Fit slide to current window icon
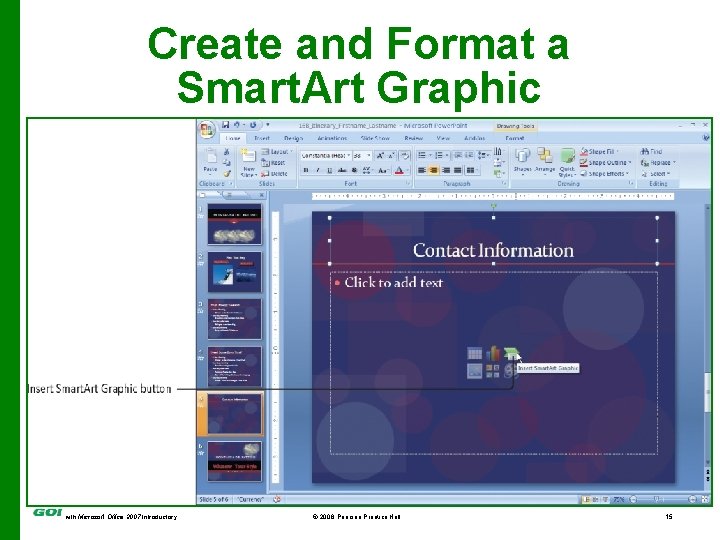This screenshot has width=720, height=540. [705, 499]
